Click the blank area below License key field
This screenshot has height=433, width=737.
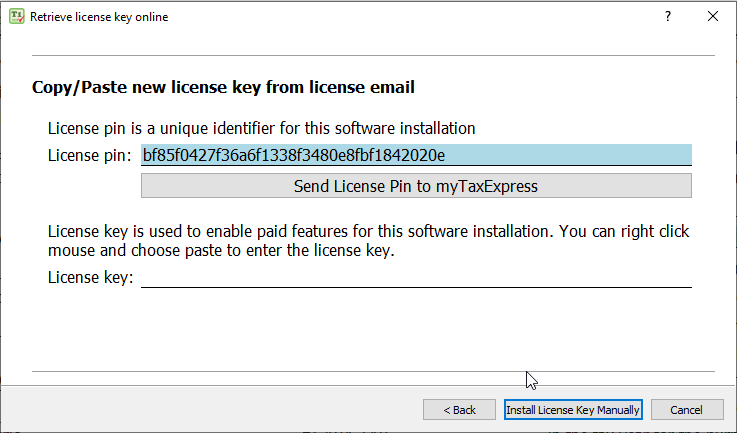370,325
